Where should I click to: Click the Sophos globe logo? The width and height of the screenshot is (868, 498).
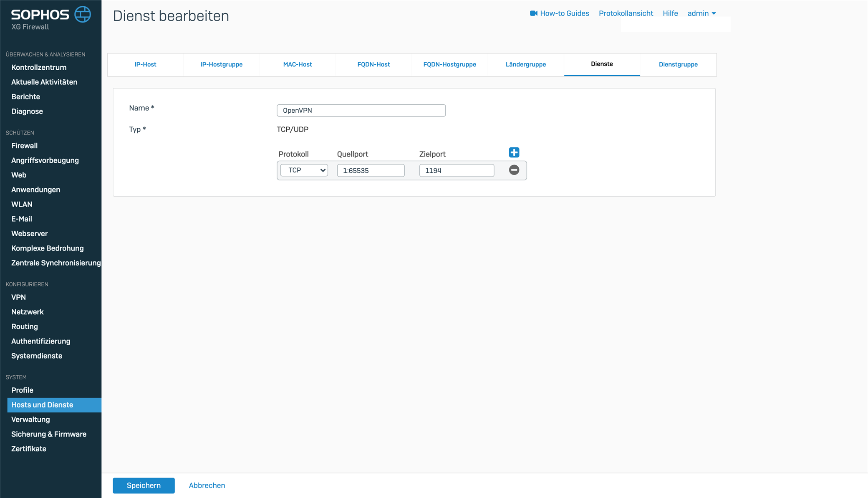coord(83,15)
